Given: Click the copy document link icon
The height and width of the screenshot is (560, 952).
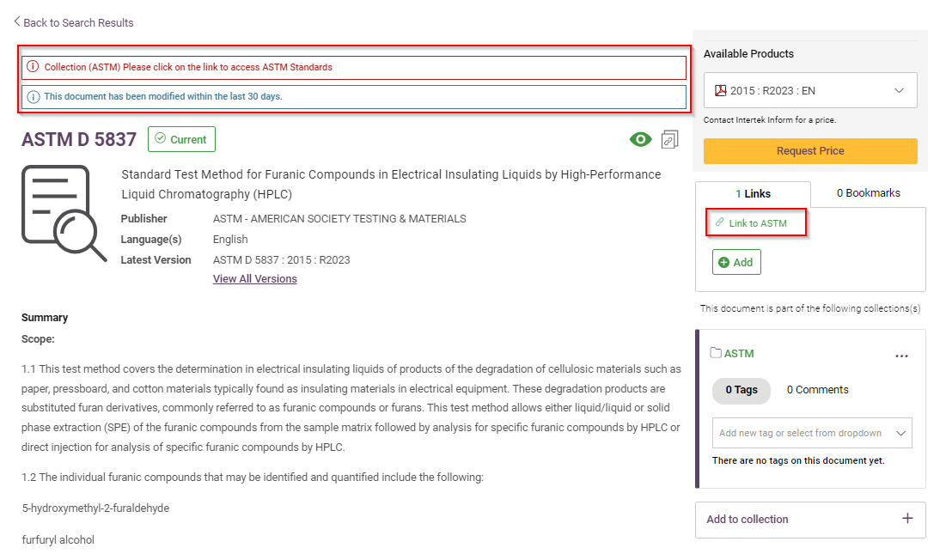Looking at the screenshot, I should click(x=670, y=139).
